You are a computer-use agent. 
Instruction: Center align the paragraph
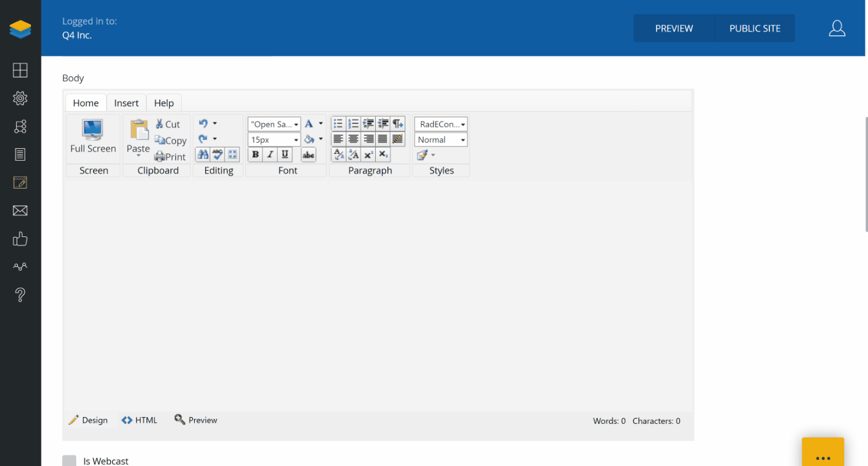tap(353, 139)
